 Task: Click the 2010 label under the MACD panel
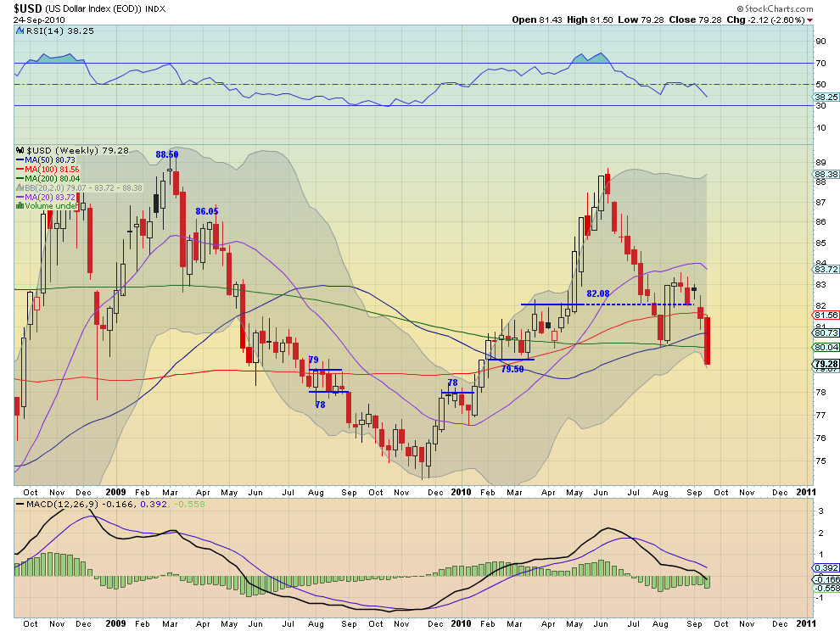(461, 623)
